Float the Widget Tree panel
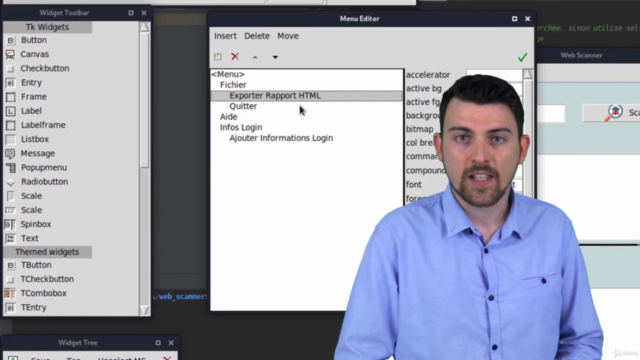Viewport: 640px width, 360px height. point(158,343)
